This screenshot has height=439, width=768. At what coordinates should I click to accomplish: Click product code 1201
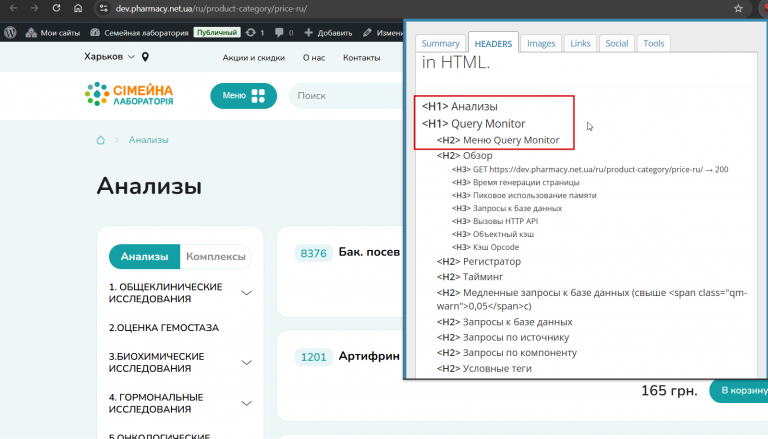pos(313,357)
